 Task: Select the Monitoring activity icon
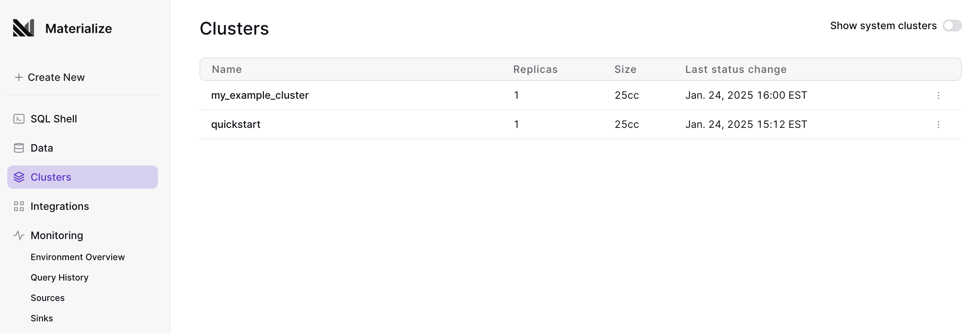[19, 235]
